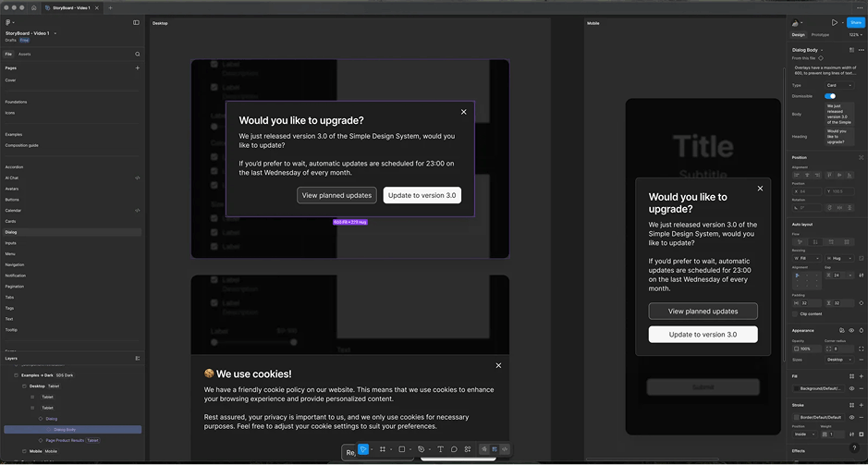Toggle the sidebar collapse icon
The image size is (868, 465).
pyautogui.click(x=136, y=23)
